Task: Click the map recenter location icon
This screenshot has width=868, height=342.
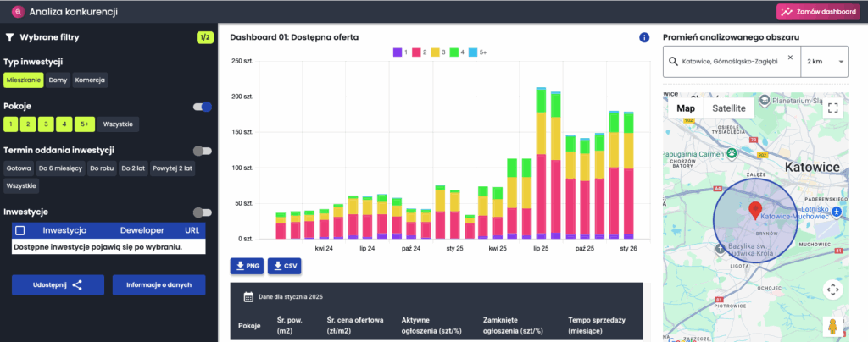Action: [x=832, y=290]
